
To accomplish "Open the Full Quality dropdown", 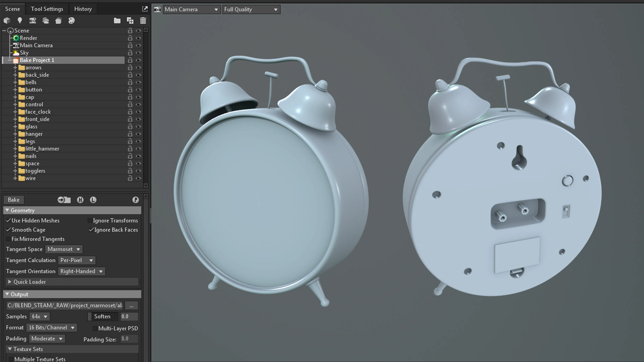I will click(x=251, y=10).
